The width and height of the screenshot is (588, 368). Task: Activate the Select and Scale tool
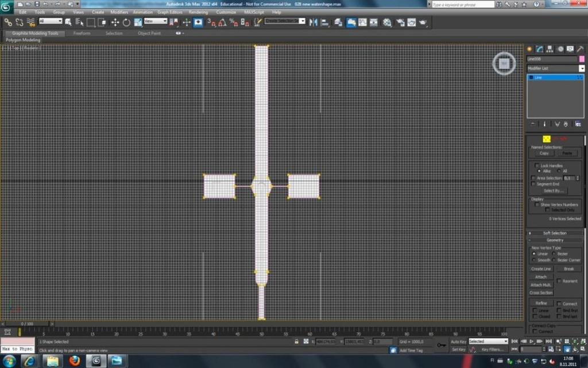(x=138, y=22)
